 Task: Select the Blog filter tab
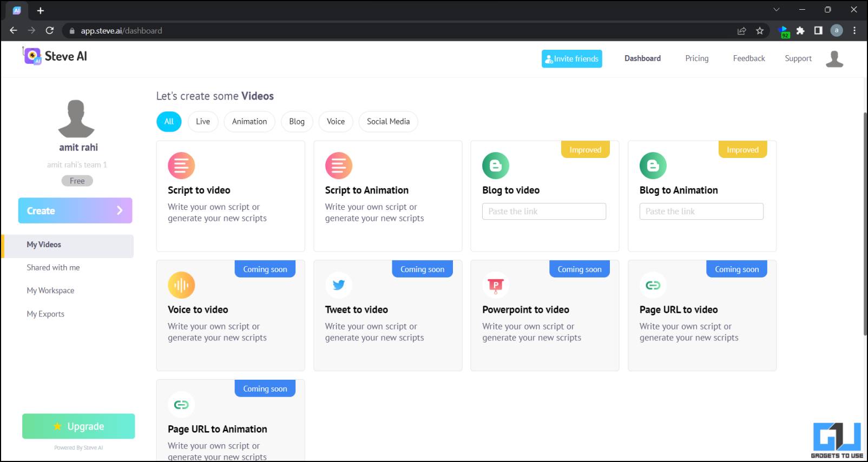click(297, 122)
